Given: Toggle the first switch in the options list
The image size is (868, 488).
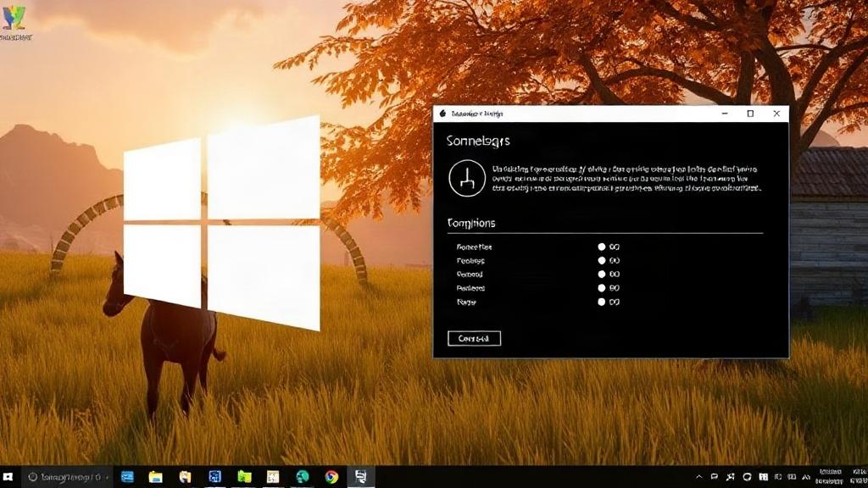Looking at the screenshot, I should pos(609,247).
